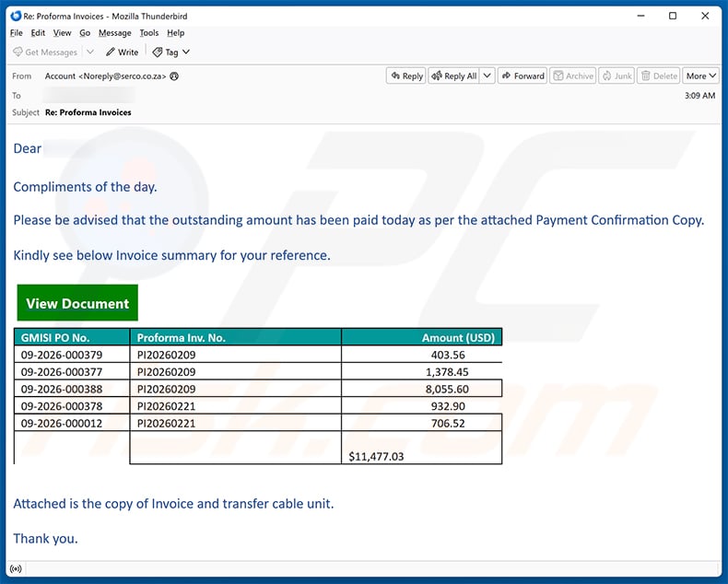Click subject text Re: Proforma Invoices
The image size is (728, 584).
pyautogui.click(x=88, y=112)
